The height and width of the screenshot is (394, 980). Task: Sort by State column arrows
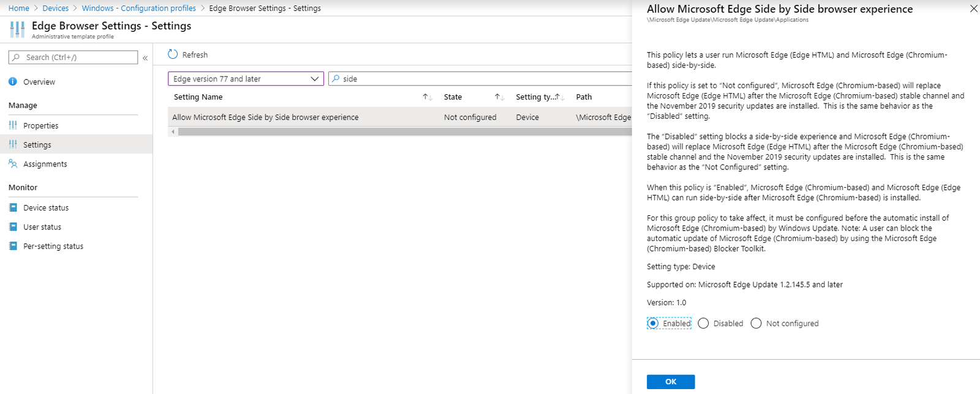(x=499, y=97)
